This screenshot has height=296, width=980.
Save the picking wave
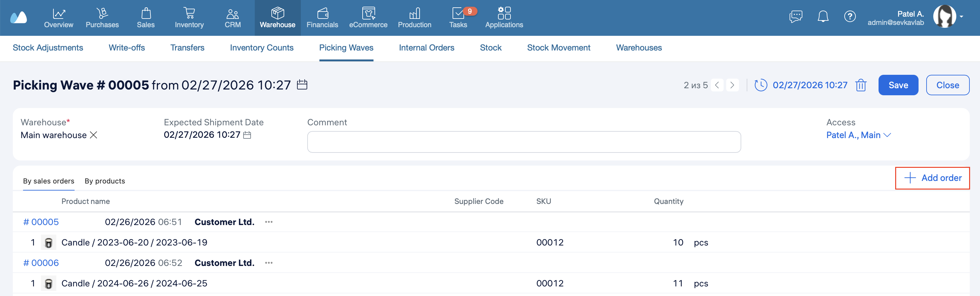pos(898,85)
